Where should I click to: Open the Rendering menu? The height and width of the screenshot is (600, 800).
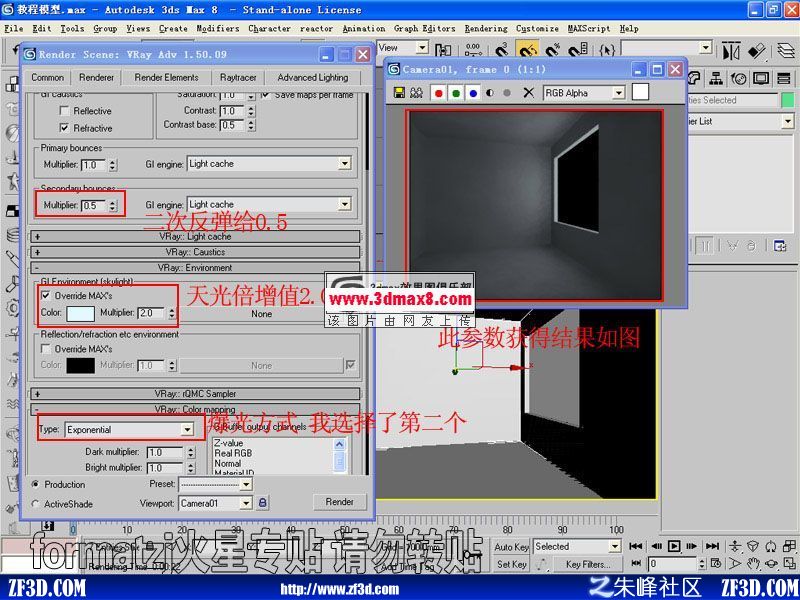(x=486, y=29)
